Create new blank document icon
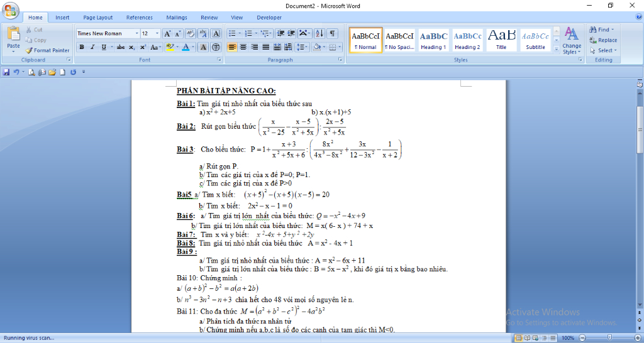 coord(62,73)
